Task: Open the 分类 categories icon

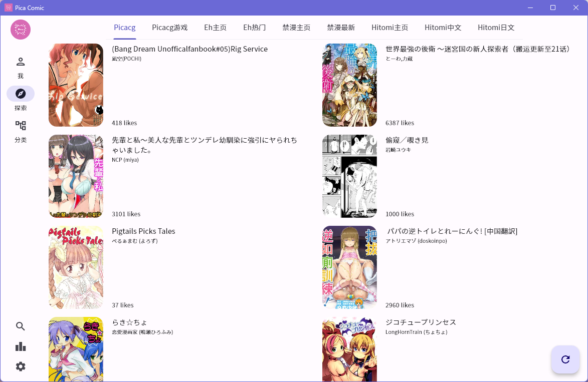Action: tap(21, 126)
